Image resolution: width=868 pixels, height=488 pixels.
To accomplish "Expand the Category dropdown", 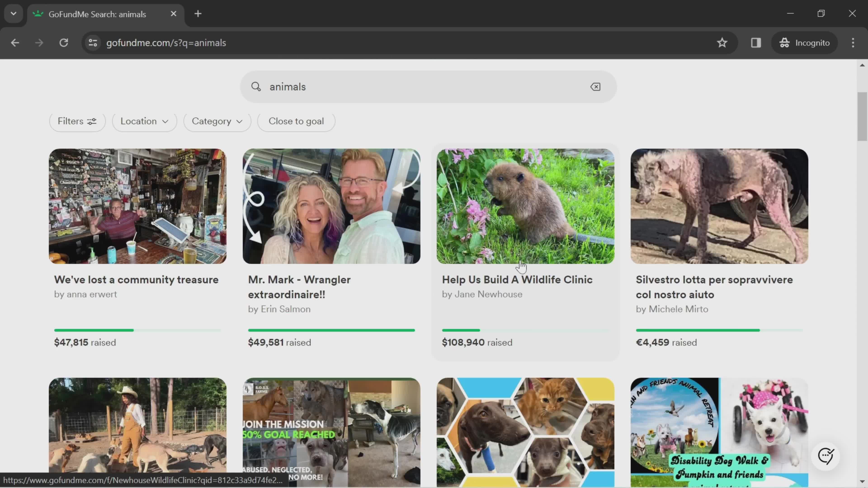I will pyautogui.click(x=217, y=121).
